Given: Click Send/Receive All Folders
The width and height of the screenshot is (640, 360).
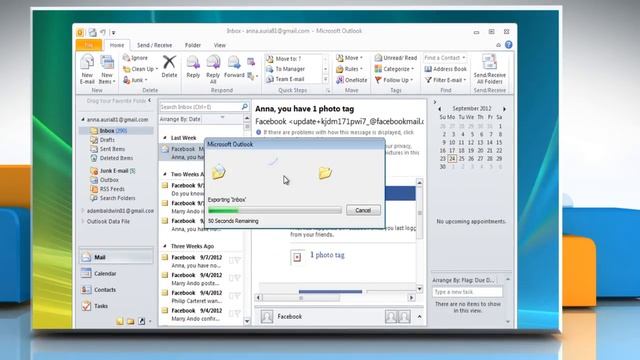Looking at the screenshot, I should (x=489, y=69).
